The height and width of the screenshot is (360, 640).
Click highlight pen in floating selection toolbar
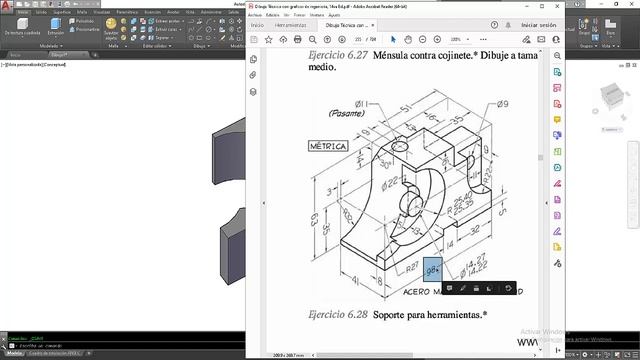click(x=463, y=288)
